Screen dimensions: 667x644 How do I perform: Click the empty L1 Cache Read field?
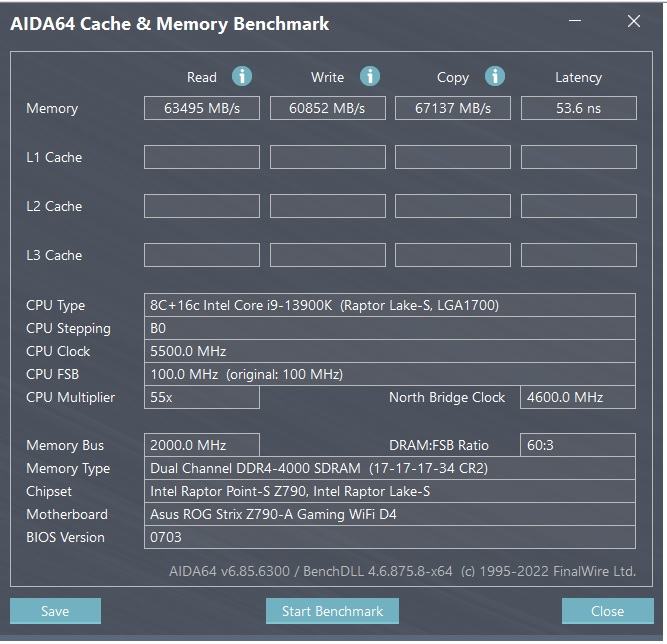coord(202,157)
